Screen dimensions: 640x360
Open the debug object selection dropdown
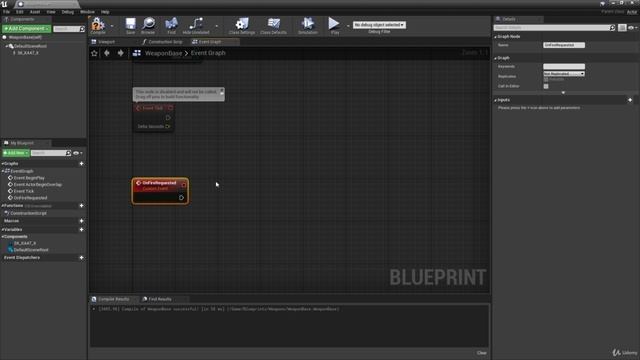coord(379,25)
